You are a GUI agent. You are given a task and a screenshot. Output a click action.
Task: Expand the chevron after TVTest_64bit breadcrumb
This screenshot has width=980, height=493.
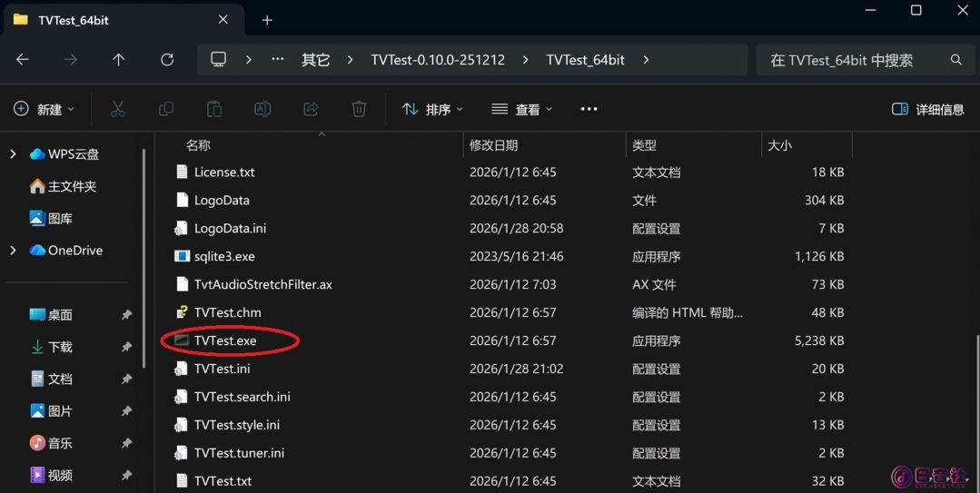click(646, 60)
